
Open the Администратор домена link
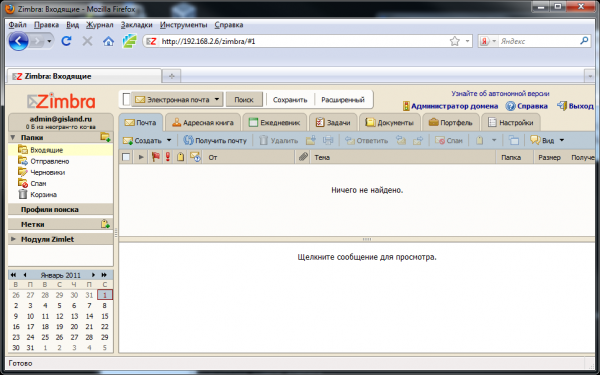[451, 106]
